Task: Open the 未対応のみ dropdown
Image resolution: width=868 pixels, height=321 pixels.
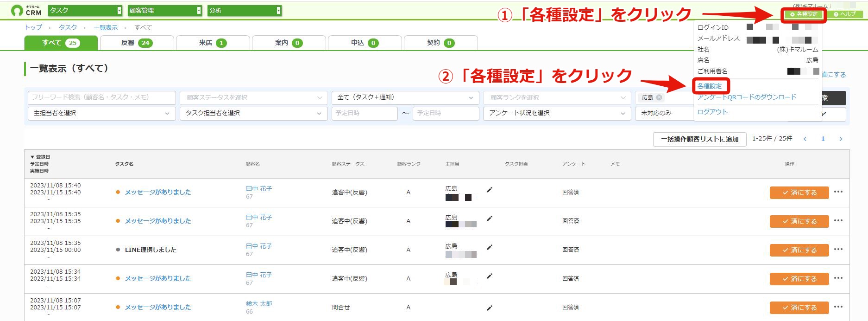Action: pos(665,113)
